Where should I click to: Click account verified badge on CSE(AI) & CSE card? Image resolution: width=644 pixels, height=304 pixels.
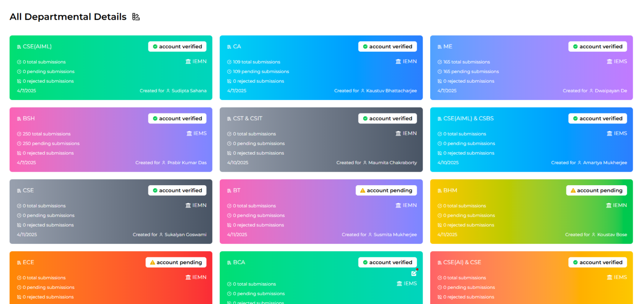coord(598,262)
